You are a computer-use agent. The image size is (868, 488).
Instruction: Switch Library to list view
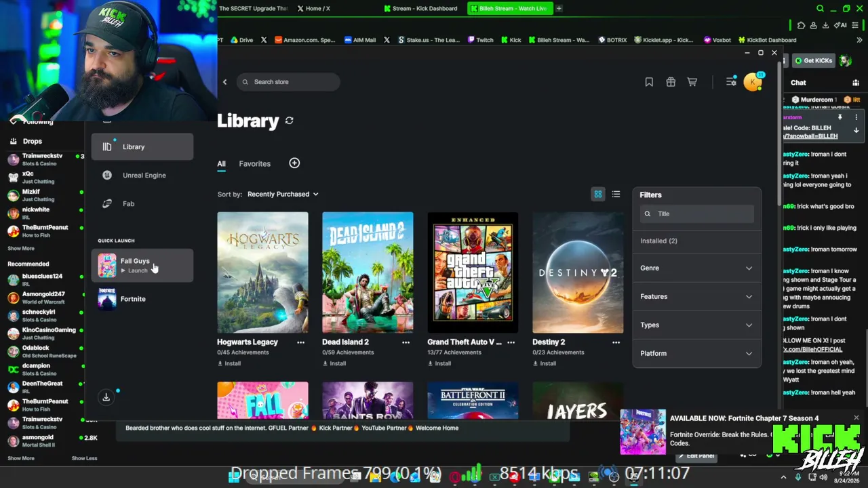[616, 195]
